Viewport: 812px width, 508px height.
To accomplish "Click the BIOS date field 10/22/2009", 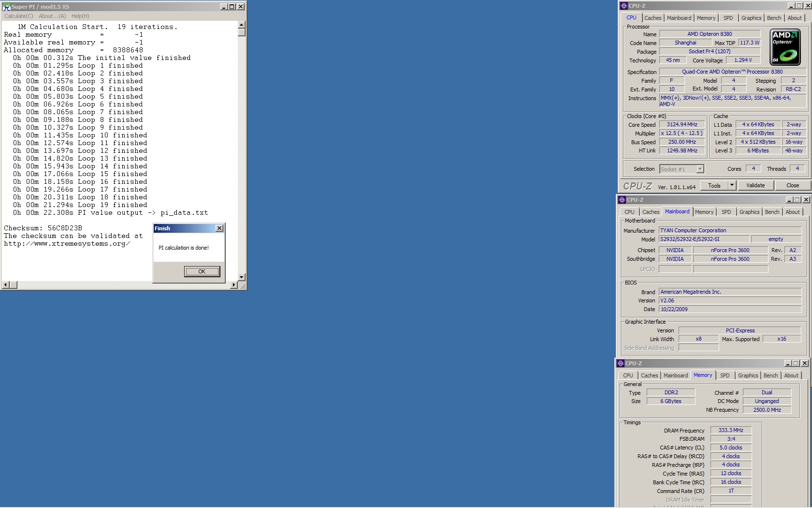I will (x=730, y=309).
